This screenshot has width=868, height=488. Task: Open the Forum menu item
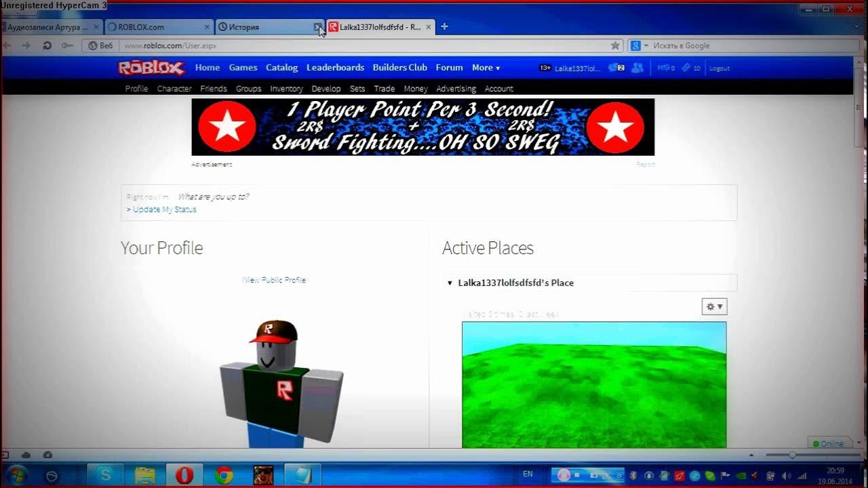[449, 68]
